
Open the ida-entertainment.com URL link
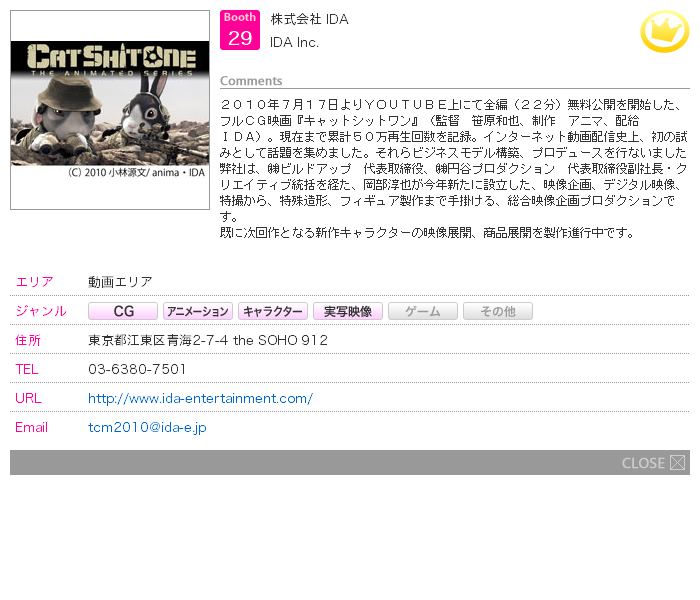click(x=200, y=398)
